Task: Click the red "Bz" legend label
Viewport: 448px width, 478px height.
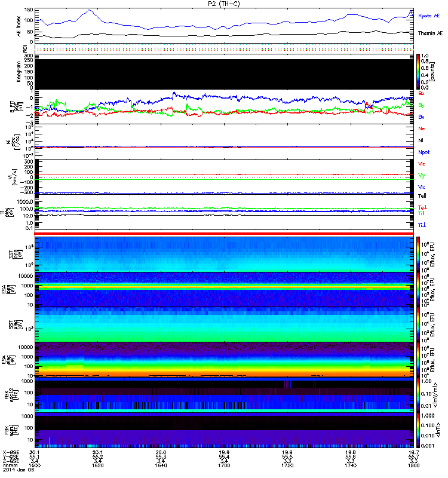Action: coord(421,93)
